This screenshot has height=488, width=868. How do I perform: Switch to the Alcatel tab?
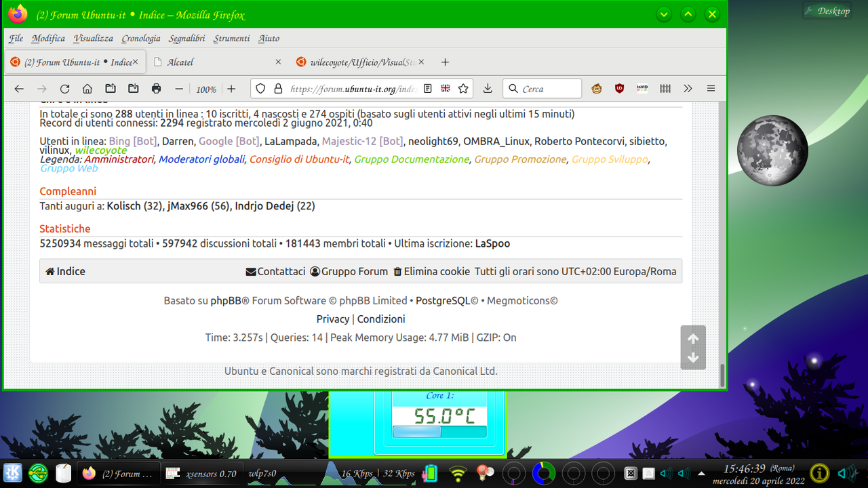[x=216, y=62]
